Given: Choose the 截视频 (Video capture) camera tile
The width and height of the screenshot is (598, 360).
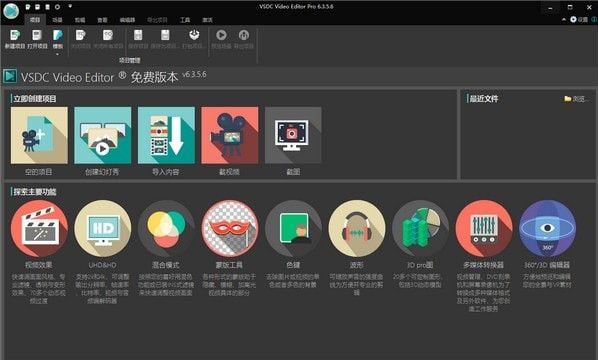Looking at the screenshot, I should coord(230,135).
